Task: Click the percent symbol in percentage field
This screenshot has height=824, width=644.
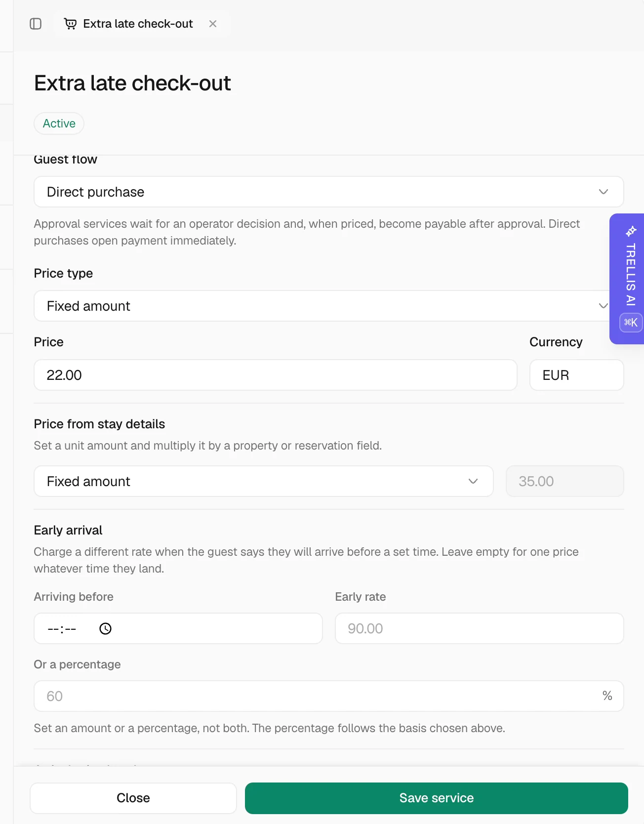Action: click(x=607, y=696)
